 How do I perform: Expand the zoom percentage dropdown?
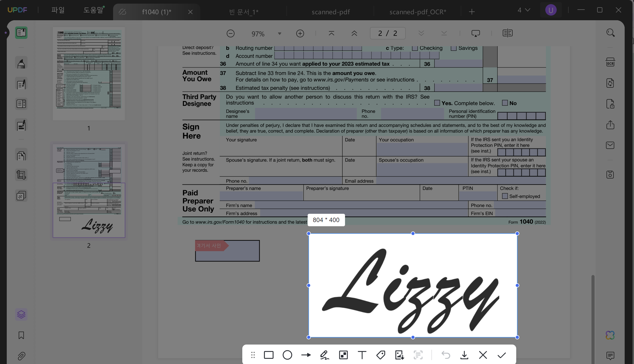click(280, 34)
